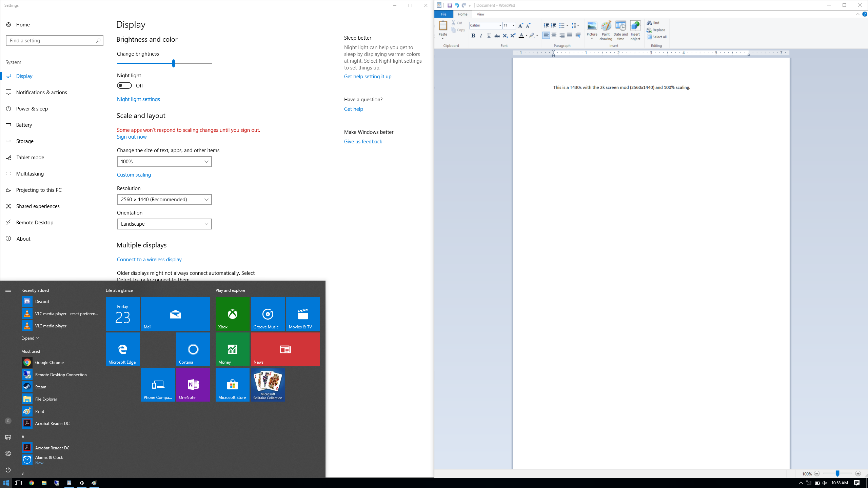This screenshot has height=488, width=868.
Task: Toggle strikethrough text formatting
Action: (497, 36)
